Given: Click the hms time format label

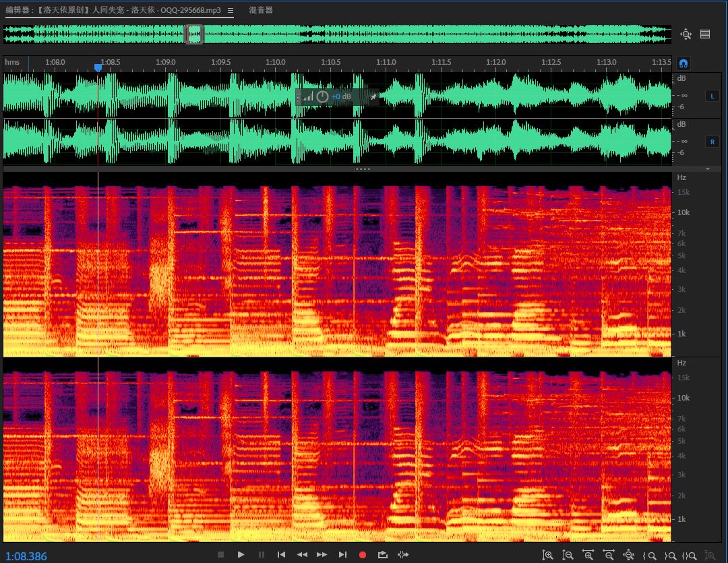Looking at the screenshot, I should coord(13,62).
